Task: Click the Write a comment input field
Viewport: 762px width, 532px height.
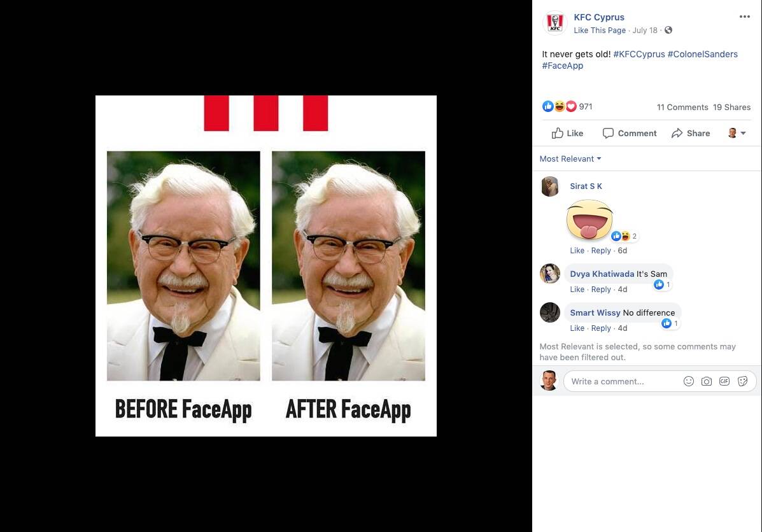Action: tap(621, 381)
